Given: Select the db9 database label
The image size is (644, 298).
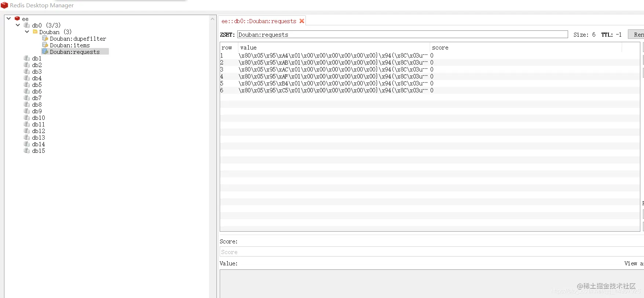Looking at the screenshot, I should (37, 111).
